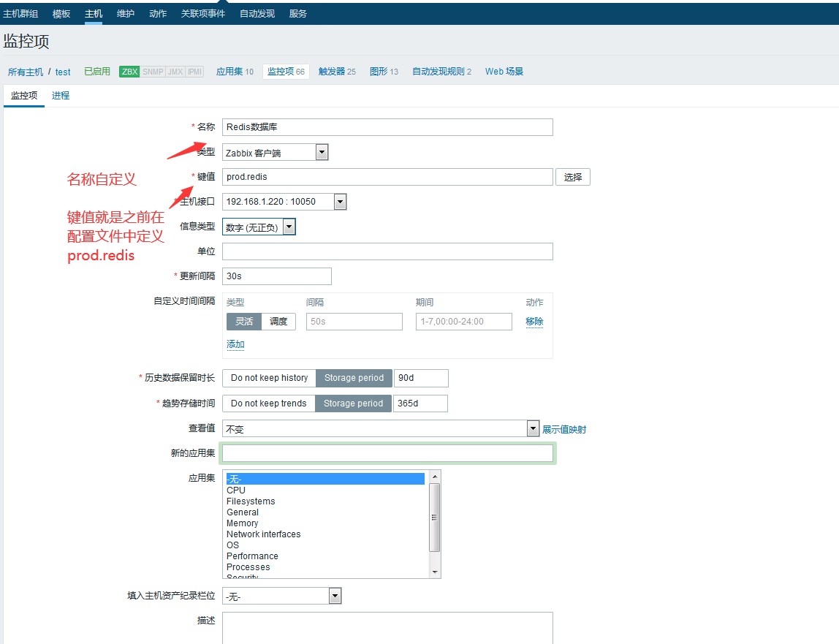Choose Do not keep history option
The height and width of the screenshot is (644, 839).
click(x=269, y=378)
